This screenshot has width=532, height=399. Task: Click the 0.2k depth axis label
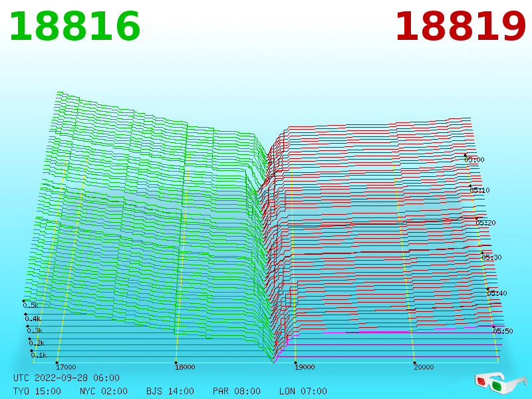(37, 343)
